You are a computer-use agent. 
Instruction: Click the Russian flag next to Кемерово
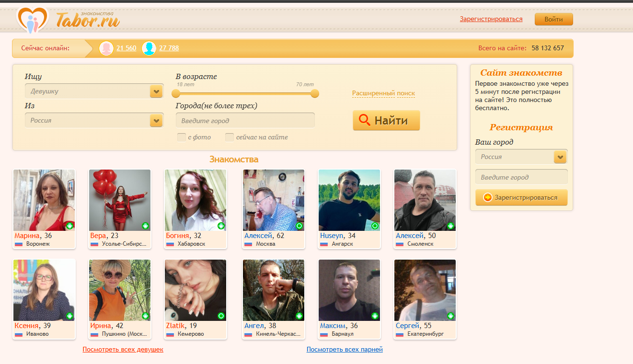point(170,334)
